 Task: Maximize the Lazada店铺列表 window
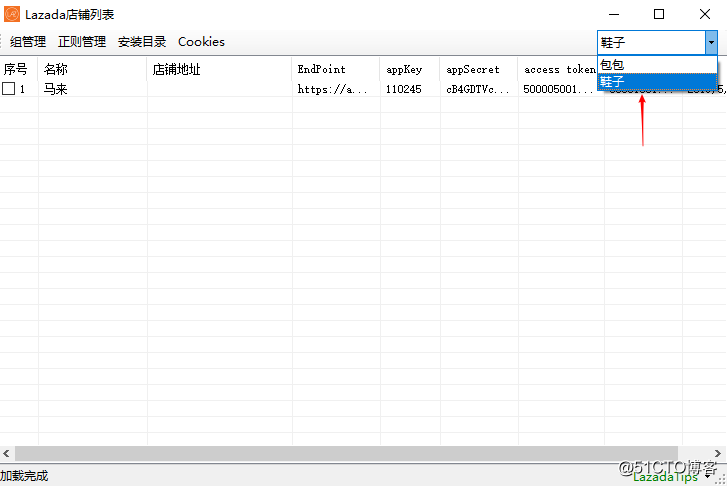[x=659, y=14]
